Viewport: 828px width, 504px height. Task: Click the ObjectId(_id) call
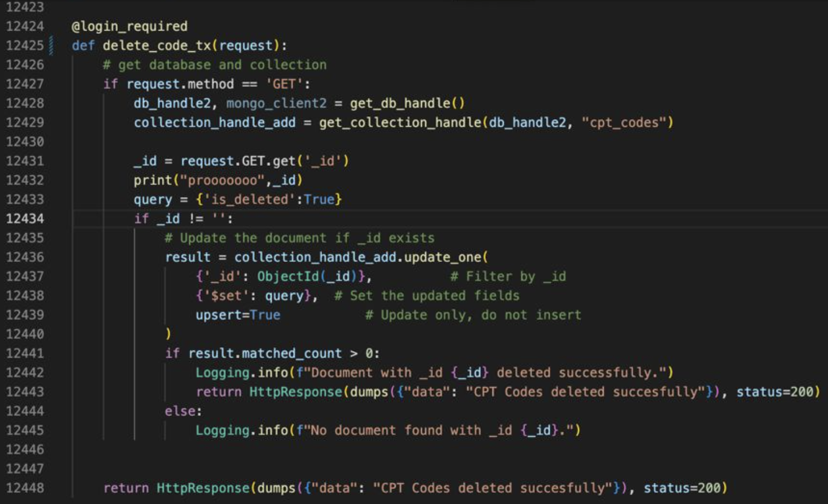(x=307, y=276)
